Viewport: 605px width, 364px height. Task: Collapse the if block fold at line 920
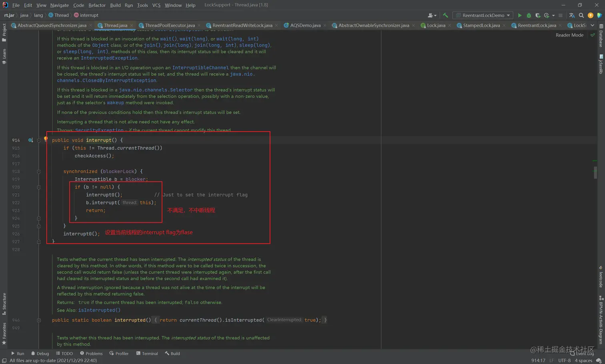[x=39, y=187]
